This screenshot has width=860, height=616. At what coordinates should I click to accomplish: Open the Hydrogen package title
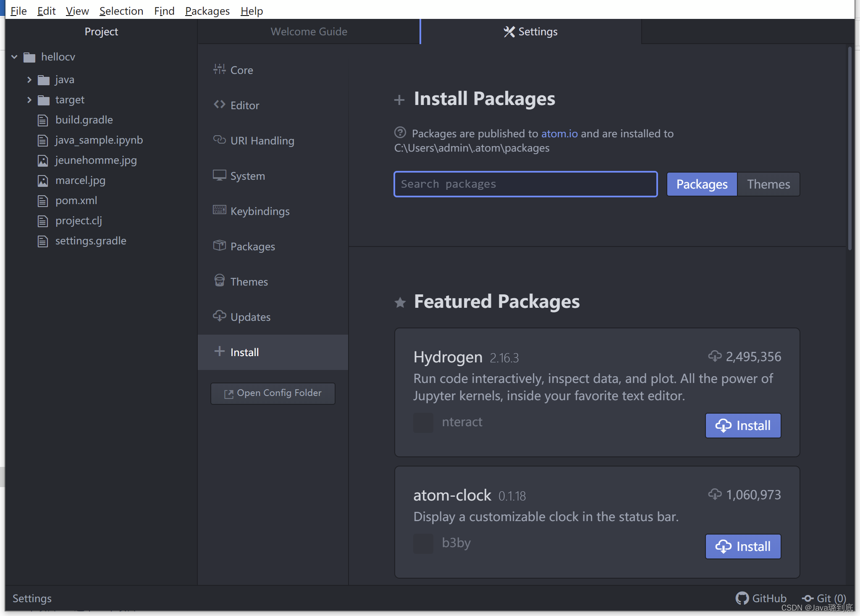click(448, 357)
